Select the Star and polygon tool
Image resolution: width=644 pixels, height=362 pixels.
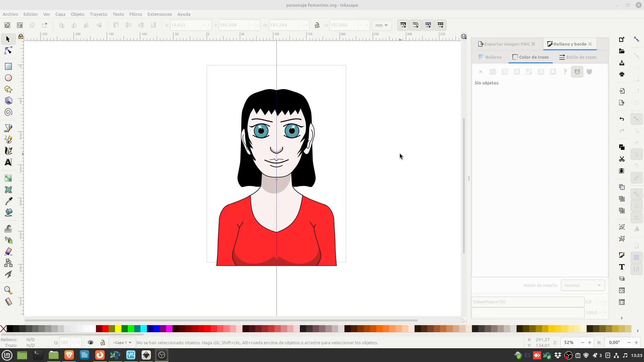coord(8,89)
